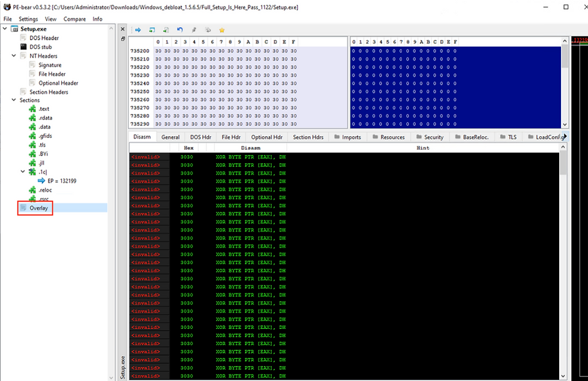Collapse the .1c| section node
Image resolution: width=588 pixels, height=381 pixels.
click(x=23, y=172)
